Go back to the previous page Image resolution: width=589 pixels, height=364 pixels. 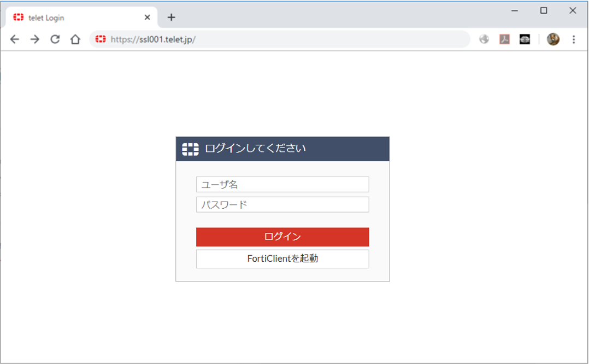14,39
